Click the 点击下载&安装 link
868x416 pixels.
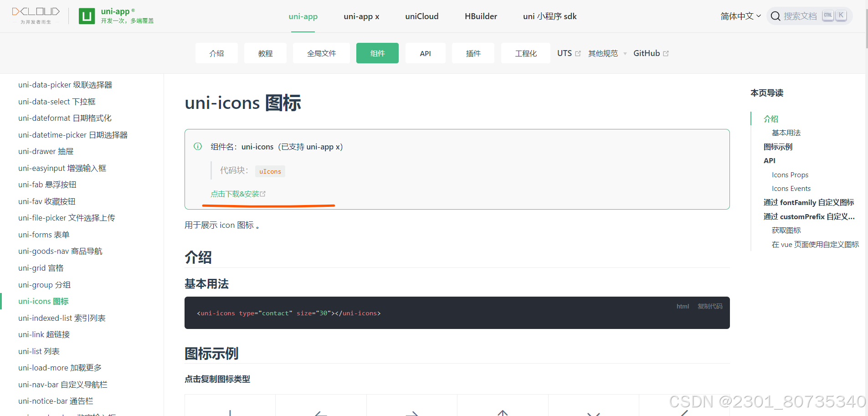point(237,194)
